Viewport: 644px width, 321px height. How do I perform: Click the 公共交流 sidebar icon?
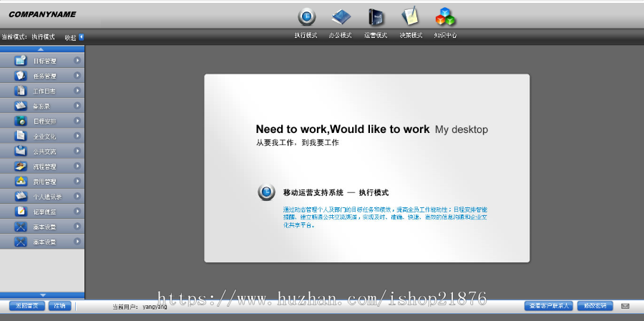click(21, 151)
